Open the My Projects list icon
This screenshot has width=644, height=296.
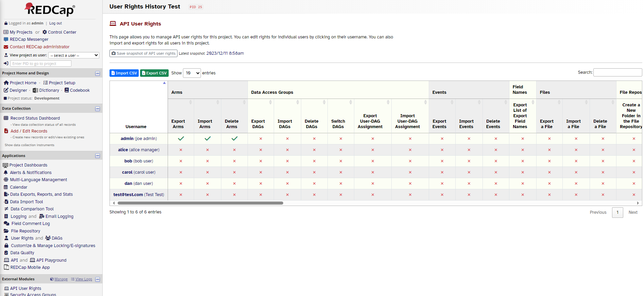(x=6, y=32)
